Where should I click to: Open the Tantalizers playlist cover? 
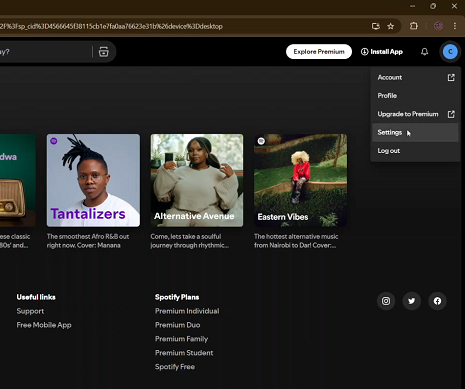coord(93,180)
